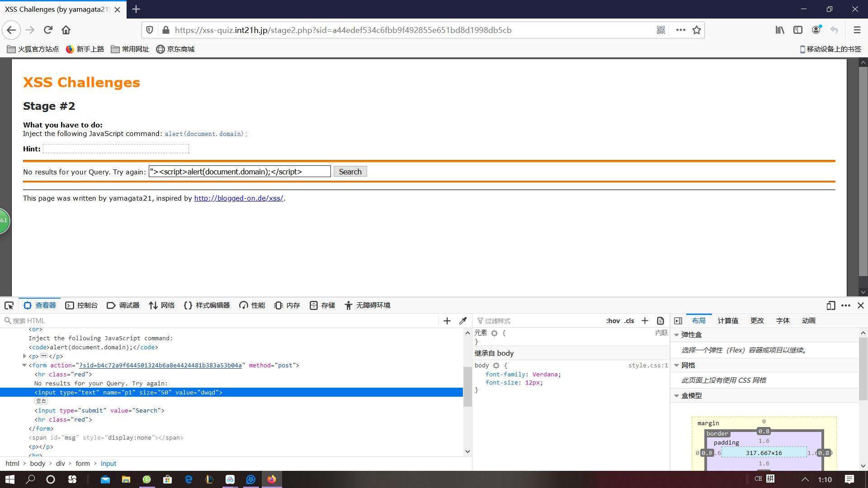Open the 常用网址 bookmark folder
This screenshot has height=488, width=868.
coord(130,49)
